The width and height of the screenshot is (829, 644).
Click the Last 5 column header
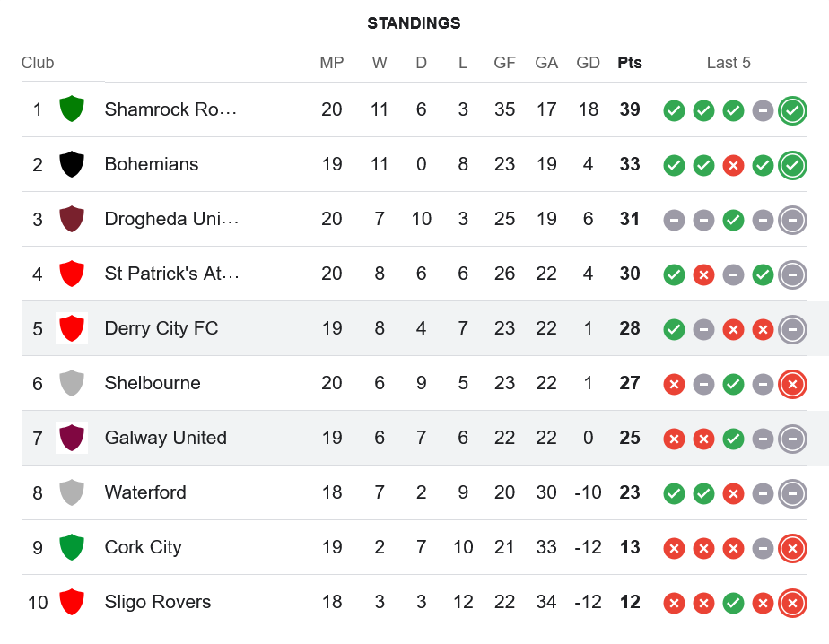729,63
